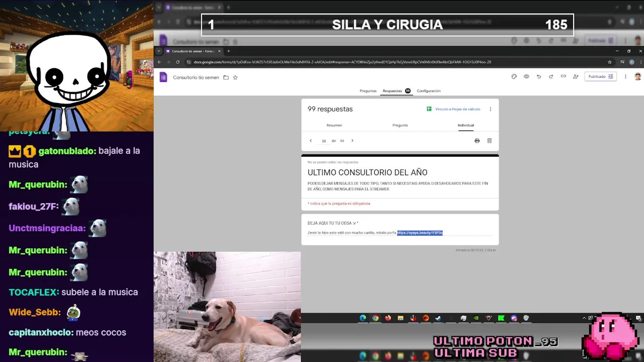Viewport: 644px width, 362px height.
Task: Click the fakiou_27F username in chat
Action: pyautogui.click(x=34, y=206)
